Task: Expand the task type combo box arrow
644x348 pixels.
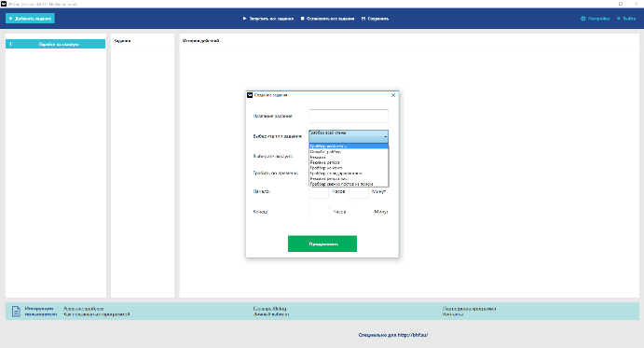Action: tap(385, 136)
